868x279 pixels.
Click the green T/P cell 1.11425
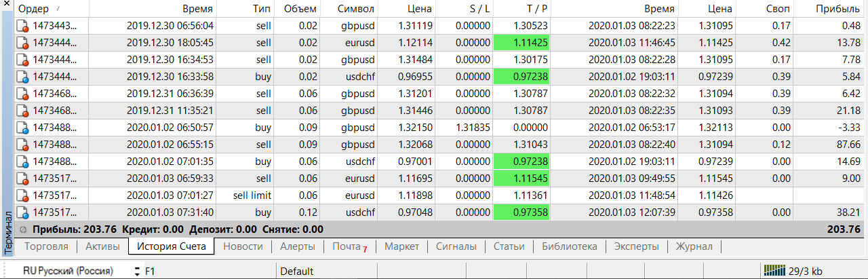(x=523, y=43)
